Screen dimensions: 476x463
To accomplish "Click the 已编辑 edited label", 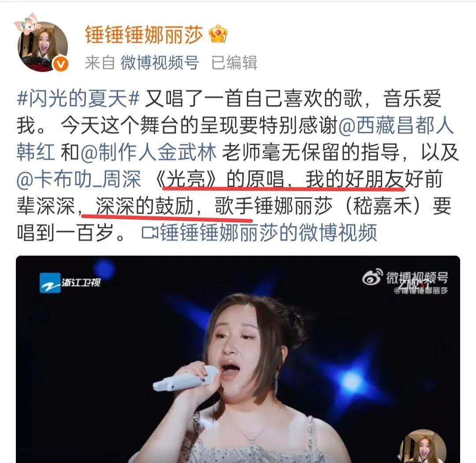I will [234, 63].
